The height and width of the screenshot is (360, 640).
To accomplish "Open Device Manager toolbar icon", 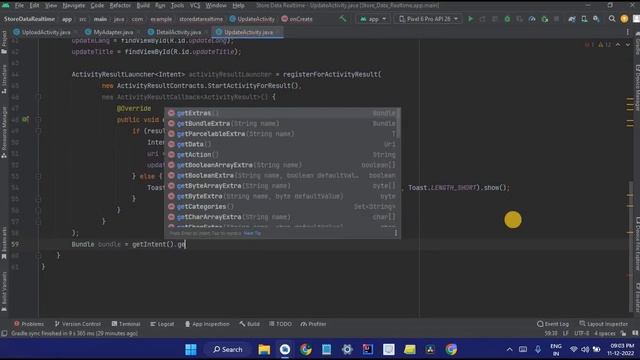I will [x=584, y=19].
